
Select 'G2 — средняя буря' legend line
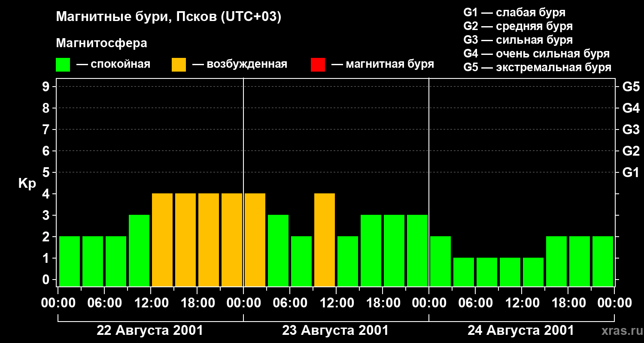(x=518, y=26)
